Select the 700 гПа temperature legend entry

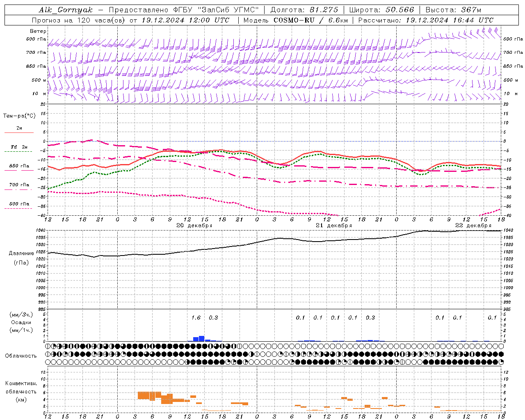pos(19,185)
